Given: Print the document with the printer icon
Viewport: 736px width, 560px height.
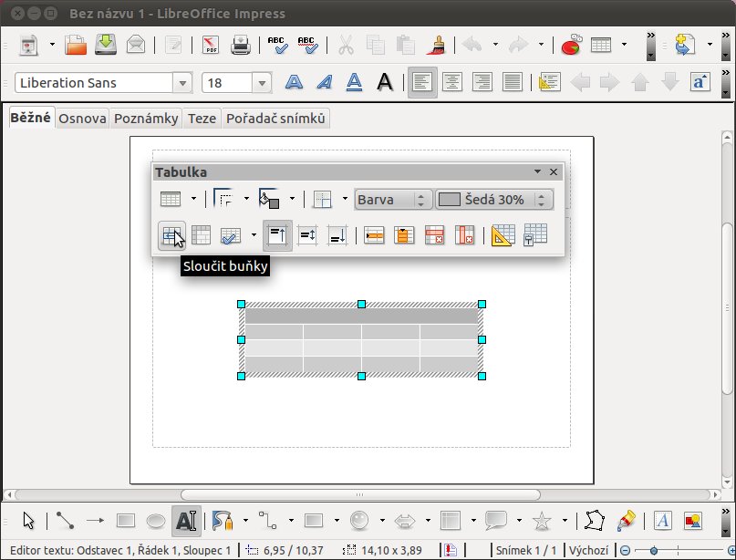Looking at the screenshot, I should tap(241, 45).
